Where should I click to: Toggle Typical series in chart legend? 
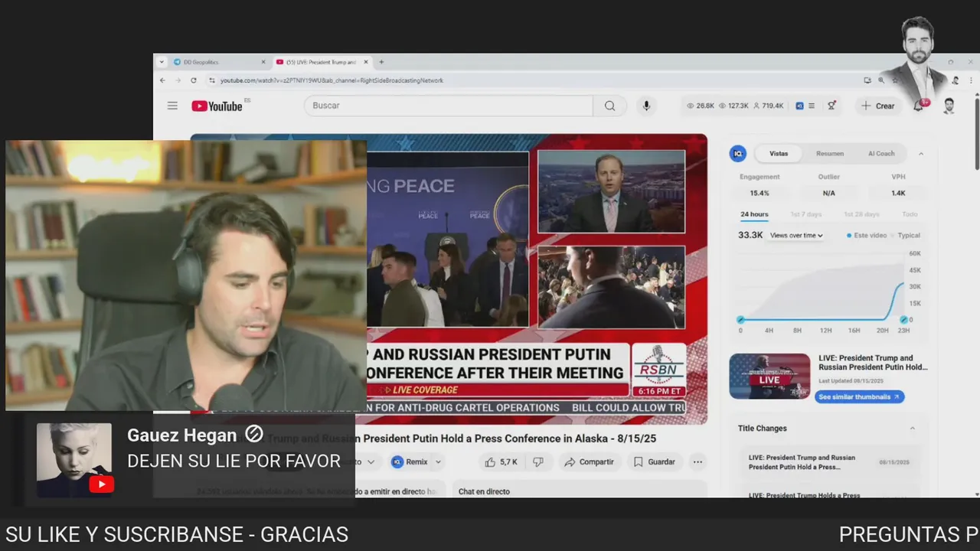(x=906, y=236)
